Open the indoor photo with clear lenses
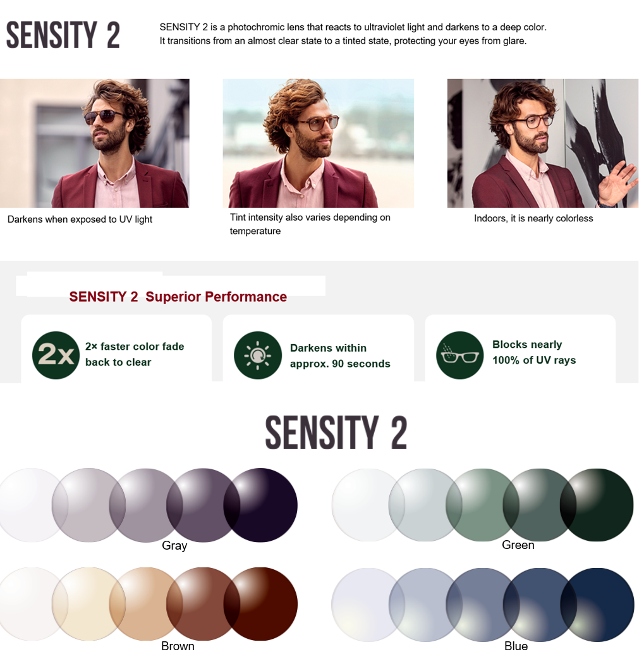Screen dimensions: 644x666 click(x=542, y=143)
